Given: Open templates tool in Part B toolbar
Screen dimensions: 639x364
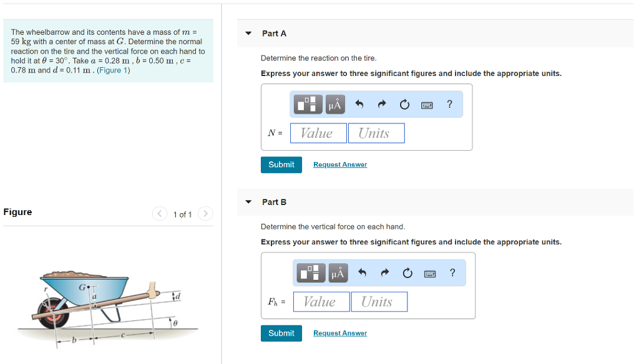Looking at the screenshot, I should (311, 273).
